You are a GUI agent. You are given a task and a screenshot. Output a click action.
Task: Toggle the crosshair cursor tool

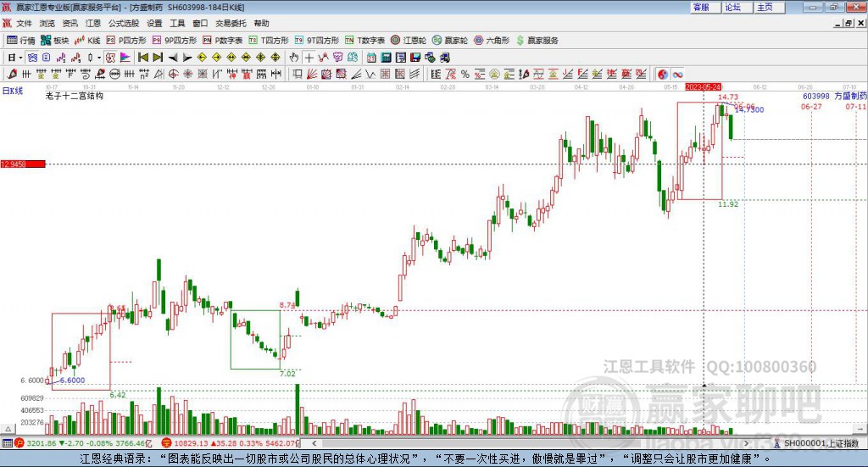pos(309,58)
